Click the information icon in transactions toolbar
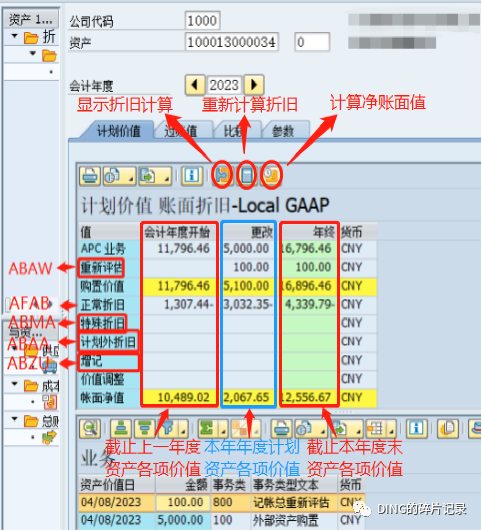This screenshot has height=531, width=482. pos(417,429)
